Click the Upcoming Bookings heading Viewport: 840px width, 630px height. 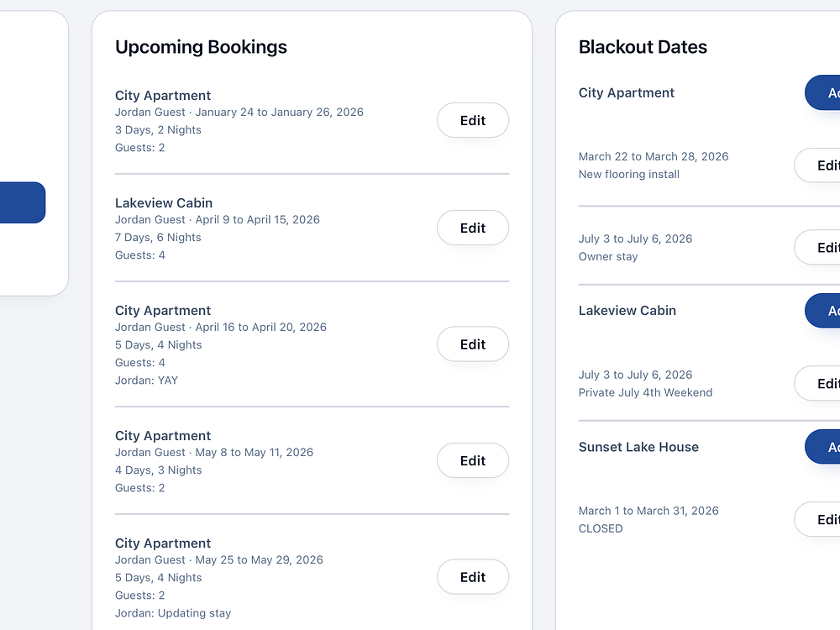point(201,47)
